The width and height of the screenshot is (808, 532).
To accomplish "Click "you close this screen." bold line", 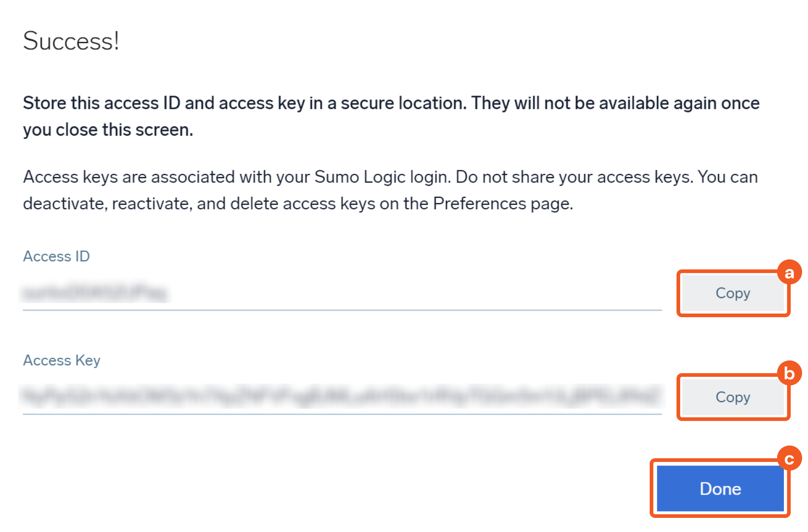I will tap(108, 130).
